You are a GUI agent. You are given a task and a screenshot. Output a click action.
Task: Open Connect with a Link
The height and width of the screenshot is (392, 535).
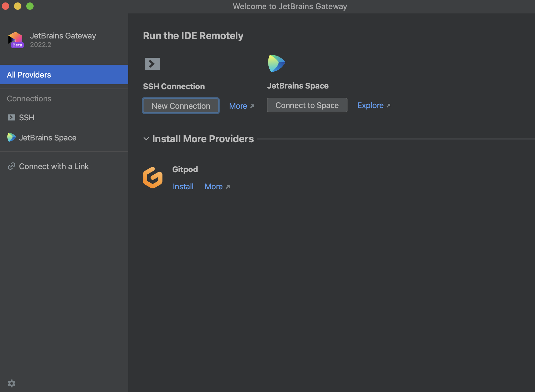coord(54,166)
